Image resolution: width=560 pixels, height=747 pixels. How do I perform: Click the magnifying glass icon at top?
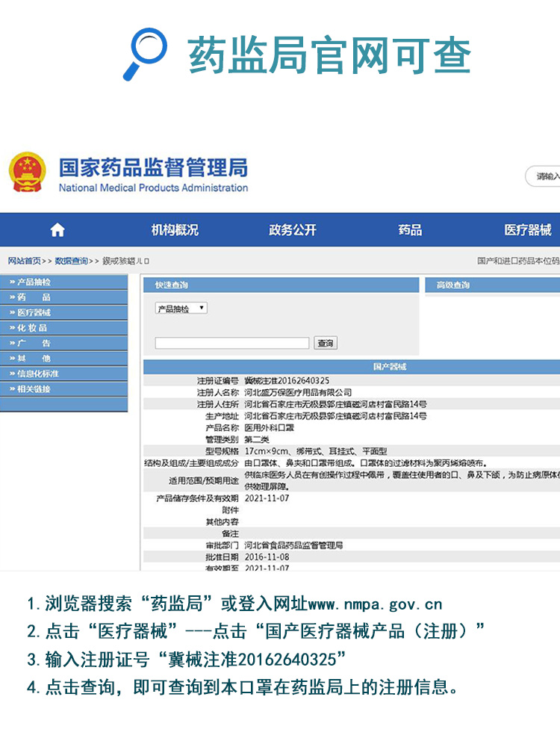145,54
